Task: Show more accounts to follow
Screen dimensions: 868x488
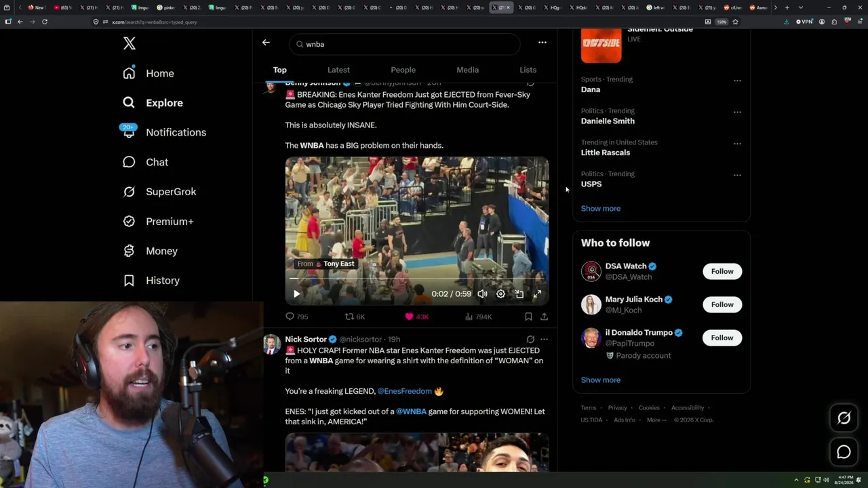Action: coord(601,380)
